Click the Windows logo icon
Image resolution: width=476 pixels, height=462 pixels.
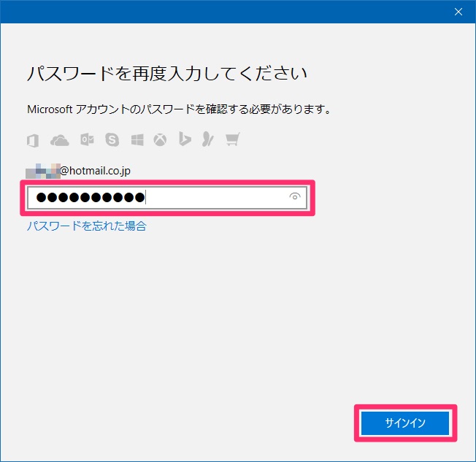(137, 140)
